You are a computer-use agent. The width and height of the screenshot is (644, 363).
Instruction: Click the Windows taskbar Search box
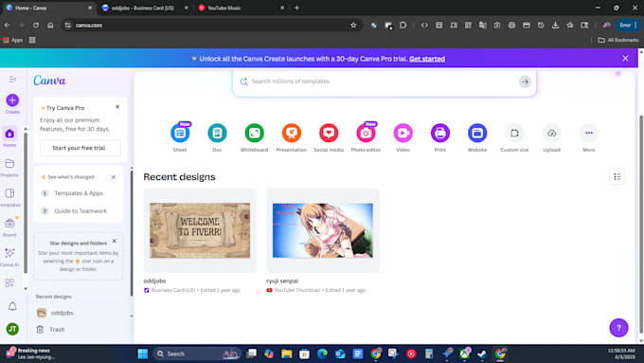coord(196,354)
